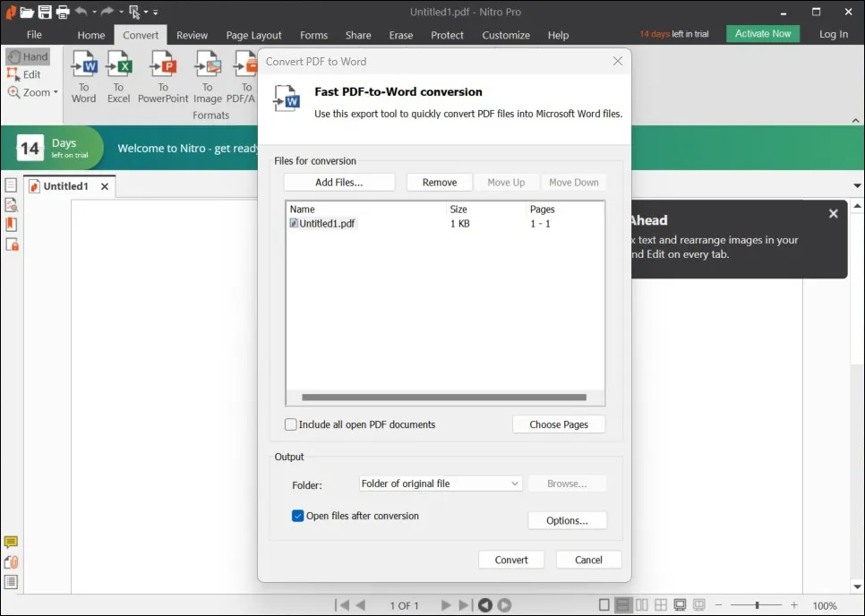Open the Comments panel icon in sidebar

click(x=12, y=542)
